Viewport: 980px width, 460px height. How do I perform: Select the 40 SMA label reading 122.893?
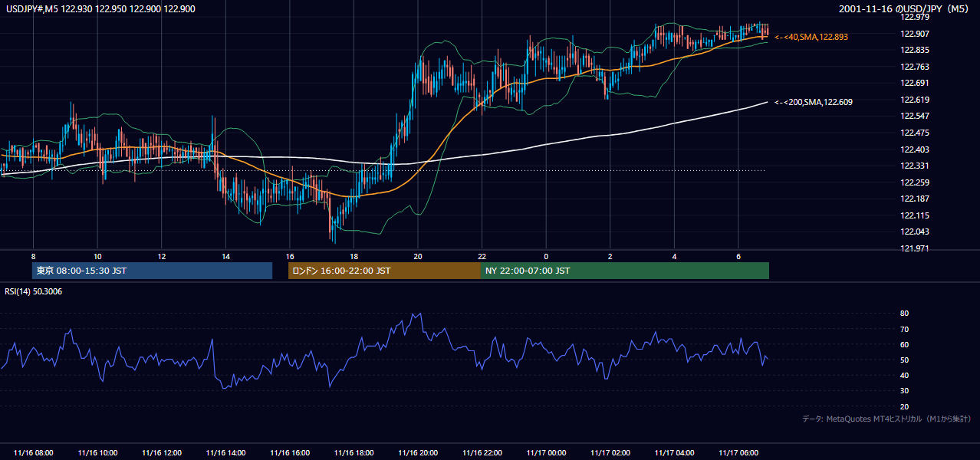coord(811,37)
